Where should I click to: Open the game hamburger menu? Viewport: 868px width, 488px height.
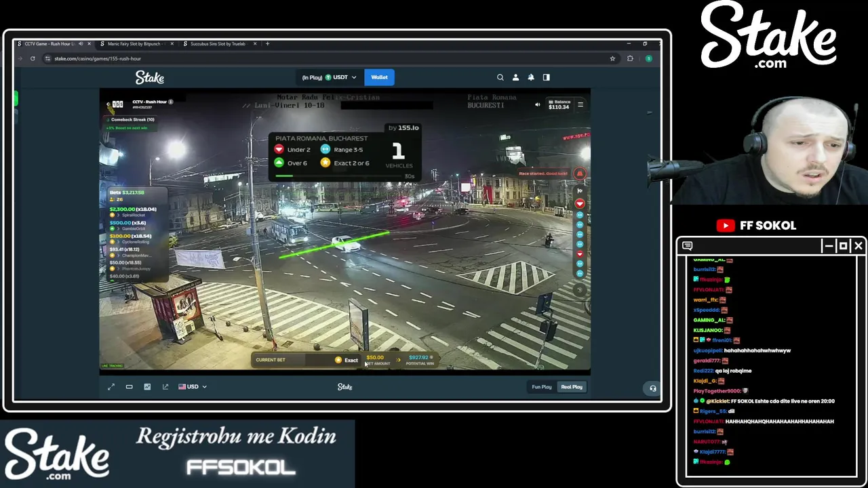580,104
